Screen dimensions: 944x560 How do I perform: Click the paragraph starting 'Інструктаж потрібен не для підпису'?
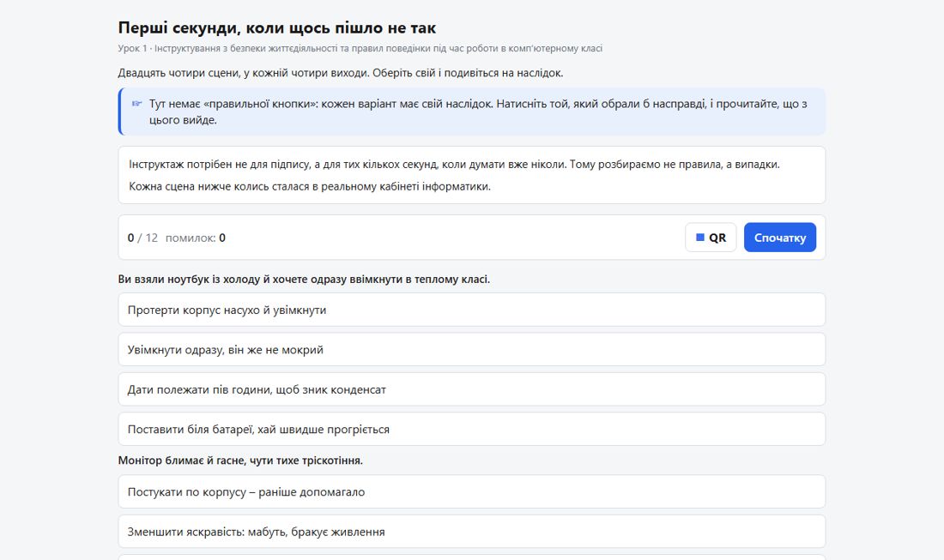[x=454, y=164]
